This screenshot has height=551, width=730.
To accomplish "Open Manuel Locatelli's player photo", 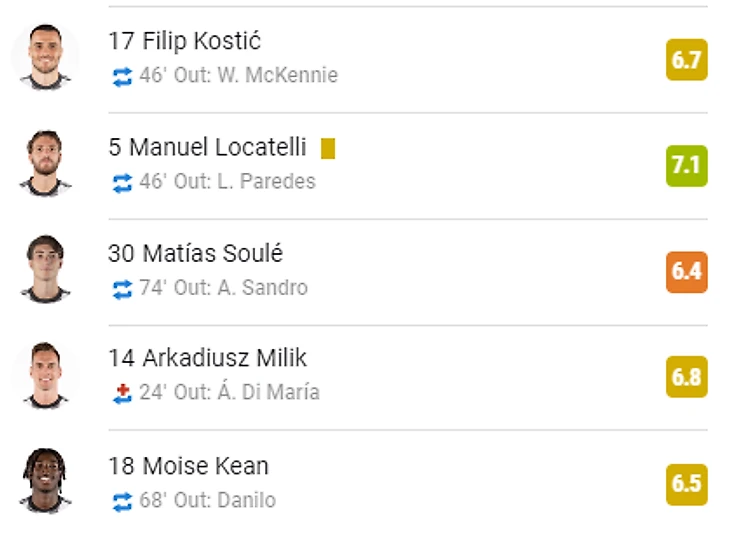I will click(x=44, y=164).
